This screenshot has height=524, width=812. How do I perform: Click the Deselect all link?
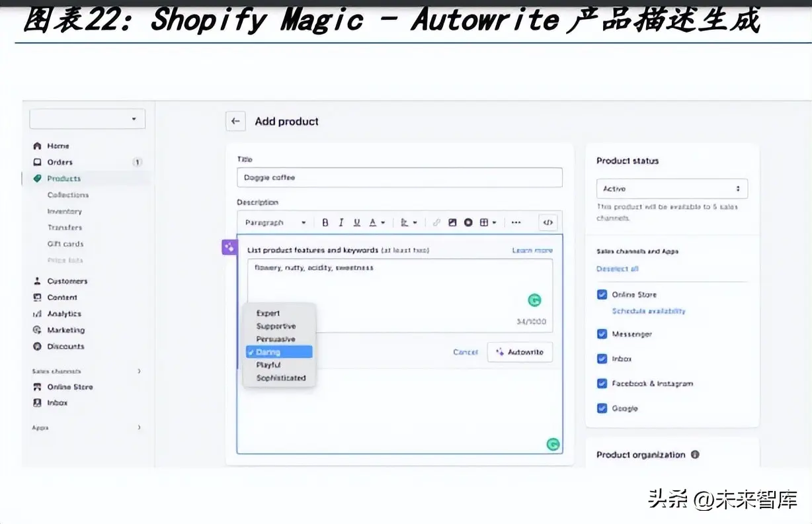point(617,269)
